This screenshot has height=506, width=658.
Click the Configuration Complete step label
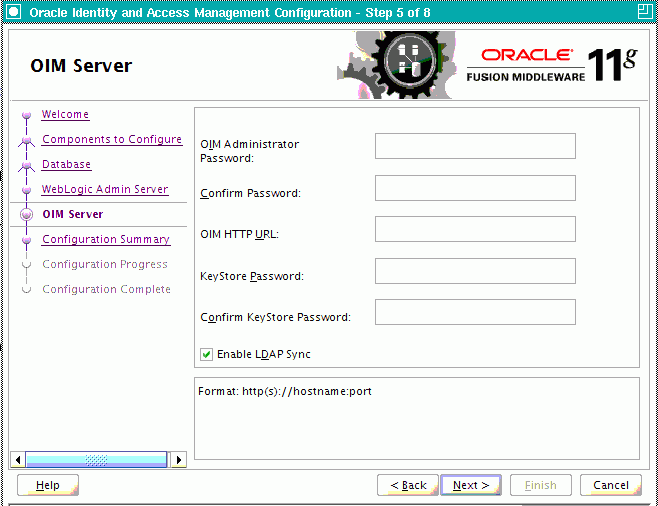coord(106,289)
